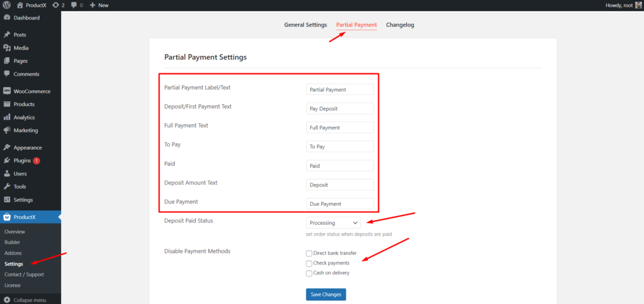Click the Deposit Amount Text input field
Image resolution: width=644 pixels, height=304 pixels.
[340, 185]
